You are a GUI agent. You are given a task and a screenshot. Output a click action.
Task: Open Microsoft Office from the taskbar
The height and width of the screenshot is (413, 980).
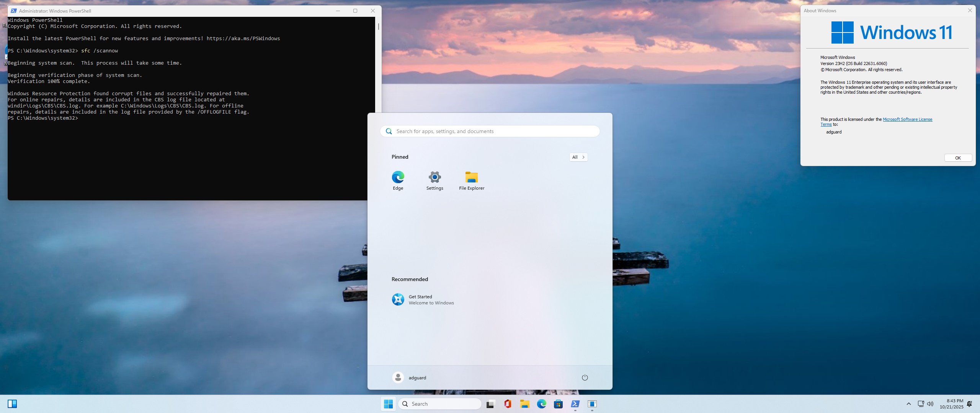508,404
